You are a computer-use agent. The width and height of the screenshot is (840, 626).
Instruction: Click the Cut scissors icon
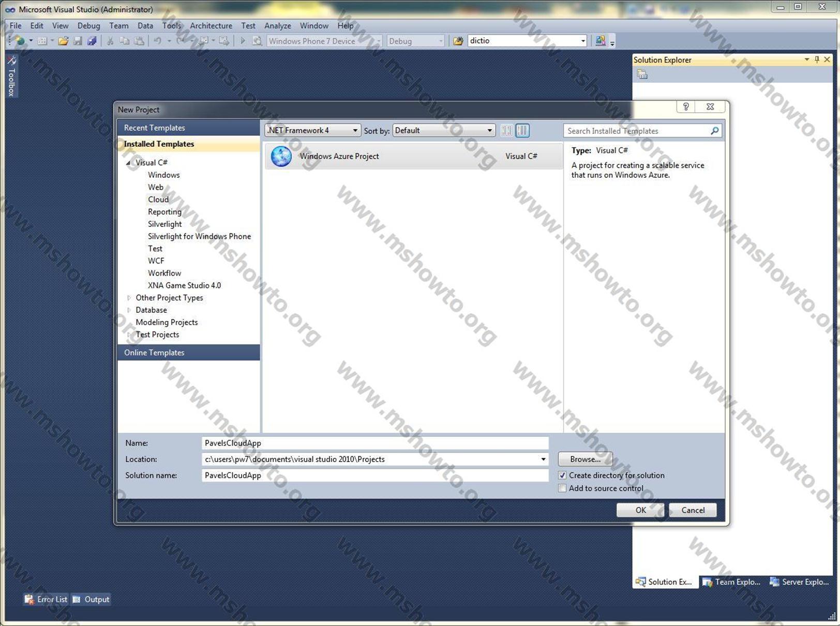(x=110, y=41)
